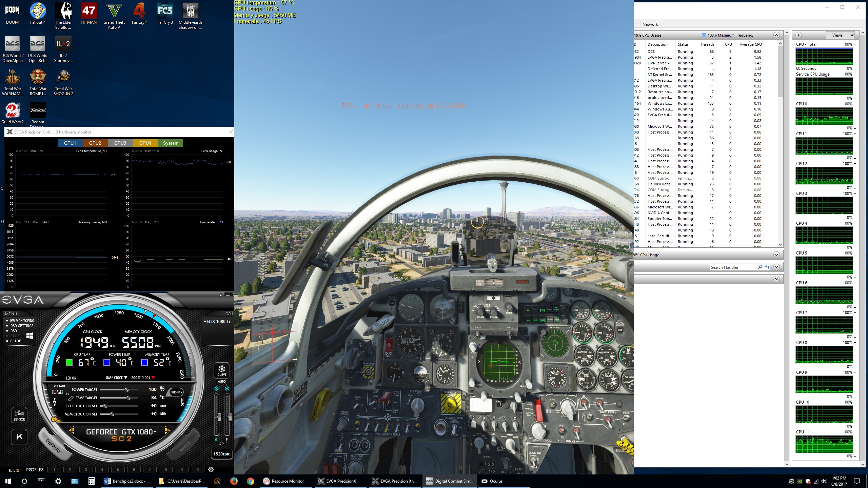Collapse the graphs pane with arrow button
The width and height of the screenshot is (868, 488).
coord(798,35)
